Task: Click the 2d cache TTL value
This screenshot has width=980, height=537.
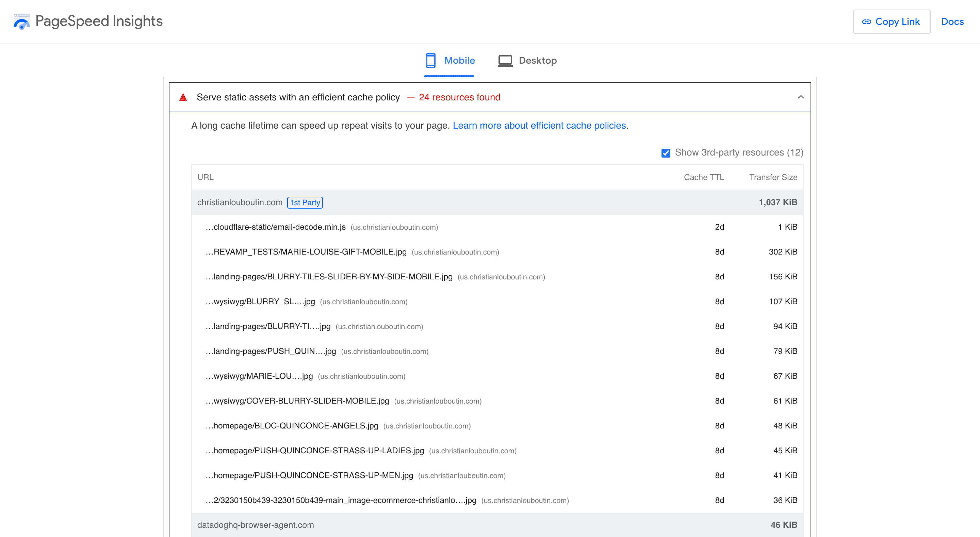Action: tap(719, 227)
